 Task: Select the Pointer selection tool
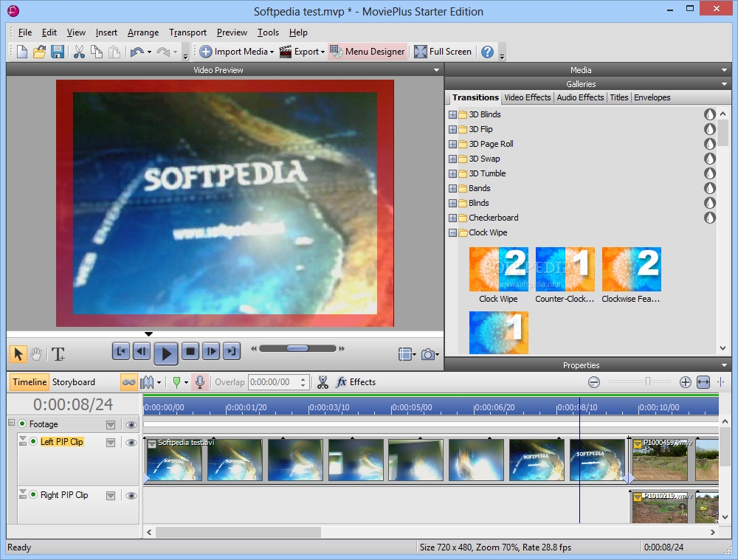pos(18,354)
